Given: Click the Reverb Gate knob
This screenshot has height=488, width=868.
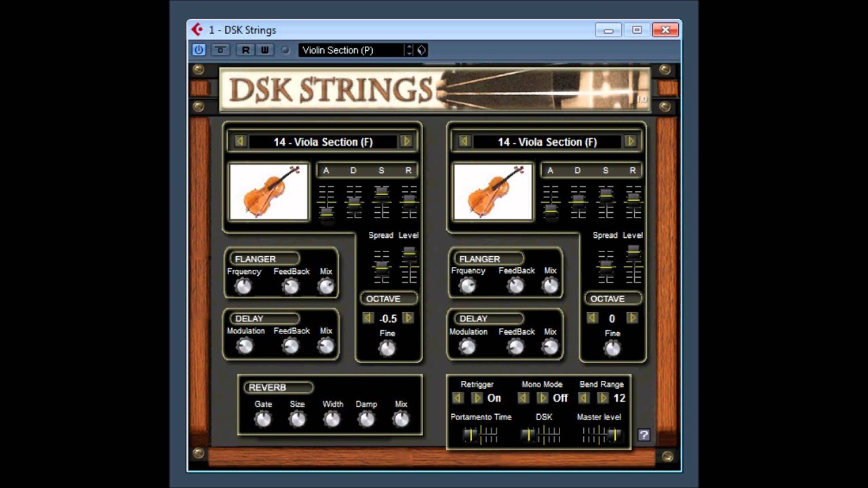Looking at the screenshot, I should coord(262,420).
